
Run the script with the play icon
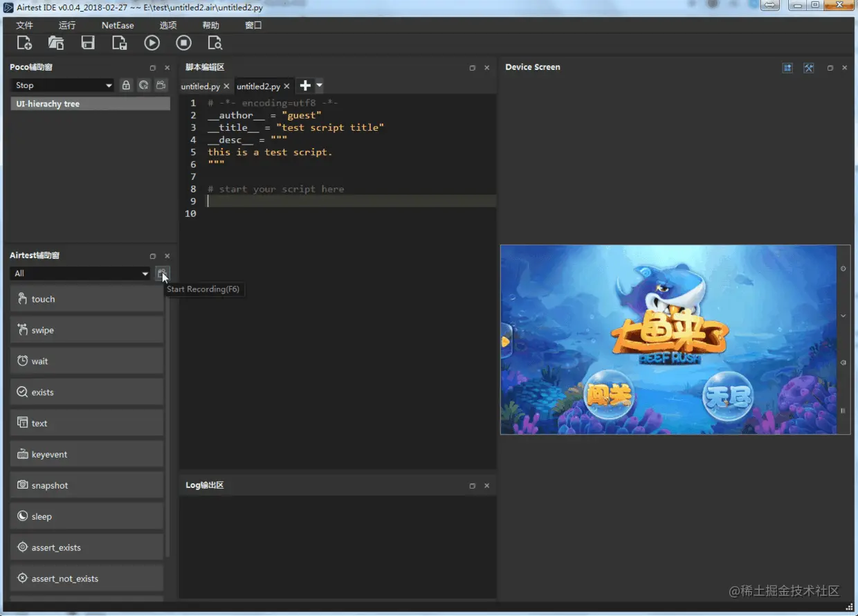click(152, 43)
